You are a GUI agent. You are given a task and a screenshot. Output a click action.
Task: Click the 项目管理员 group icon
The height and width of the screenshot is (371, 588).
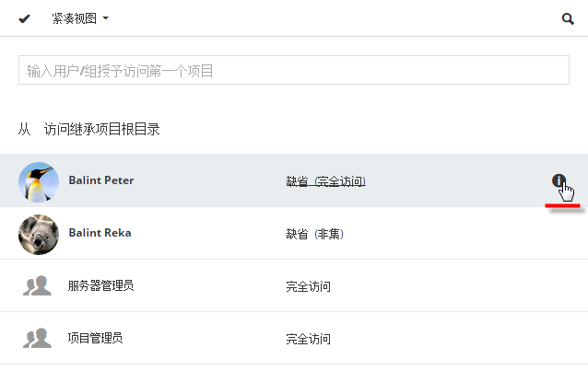pyautogui.click(x=37, y=338)
